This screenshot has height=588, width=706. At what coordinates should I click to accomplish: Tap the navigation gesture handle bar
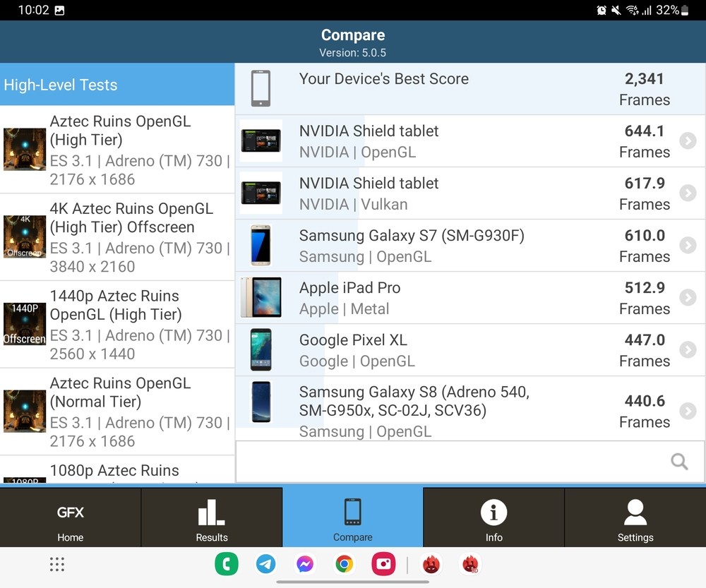click(x=352, y=582)
